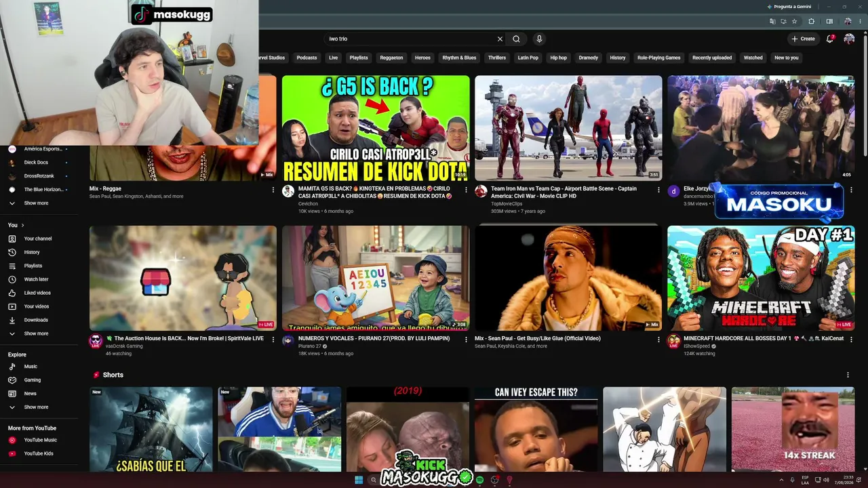The height and width of the screenshot is (488, 868).
Task: Open YouTube notifications bell
Action: click(830, 39)
